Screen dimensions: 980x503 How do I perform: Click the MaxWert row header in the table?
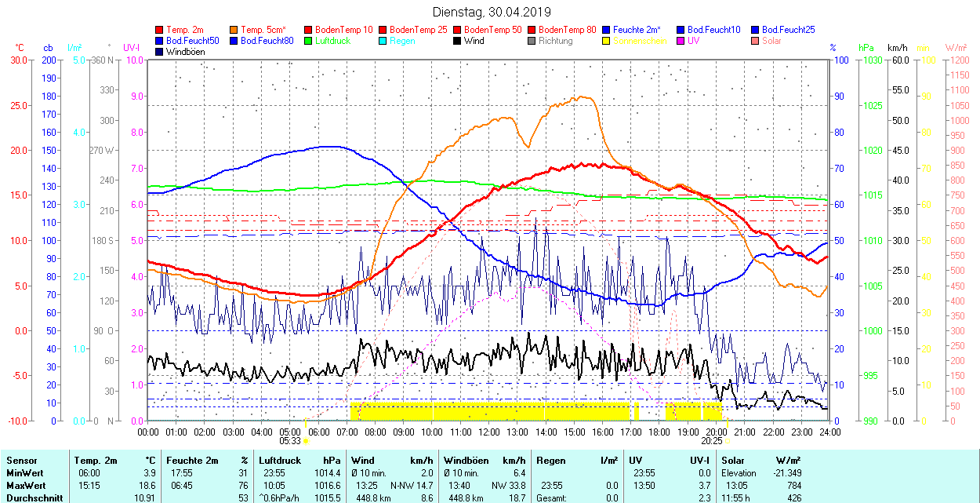click(x=26, y=485)
